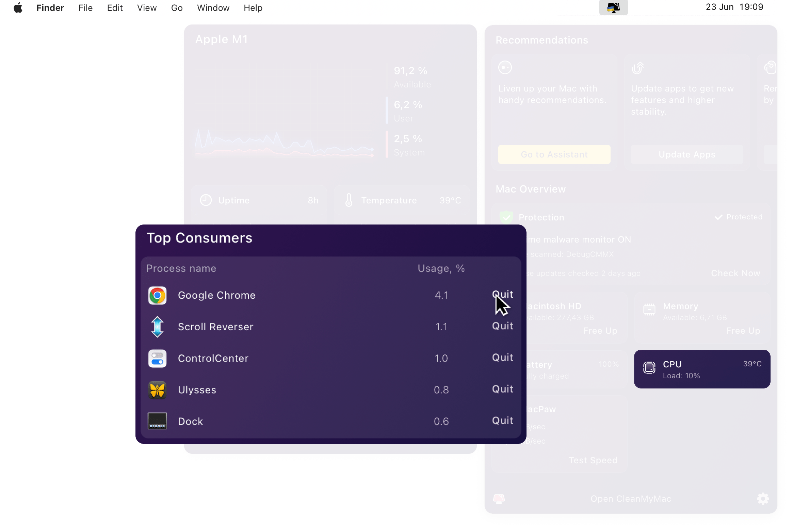
Task: Quit ControlCenter process
Action: (x=502, y=358)
